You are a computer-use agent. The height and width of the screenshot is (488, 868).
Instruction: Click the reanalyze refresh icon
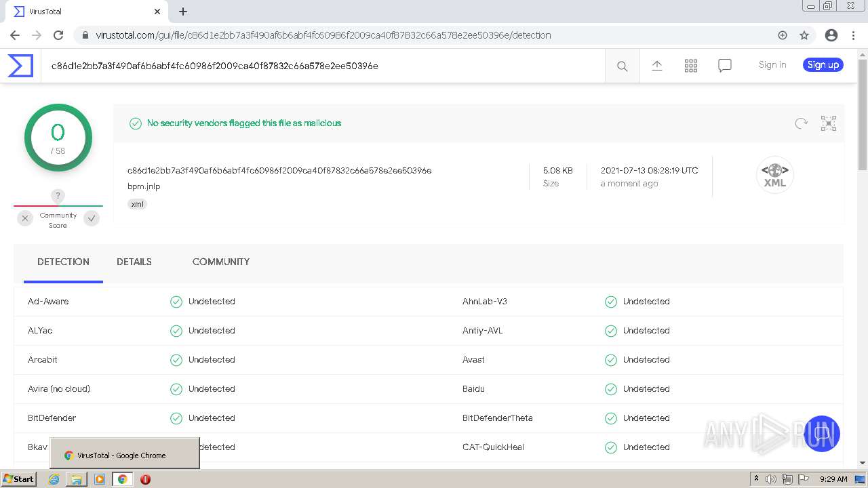tap(801, 123)
